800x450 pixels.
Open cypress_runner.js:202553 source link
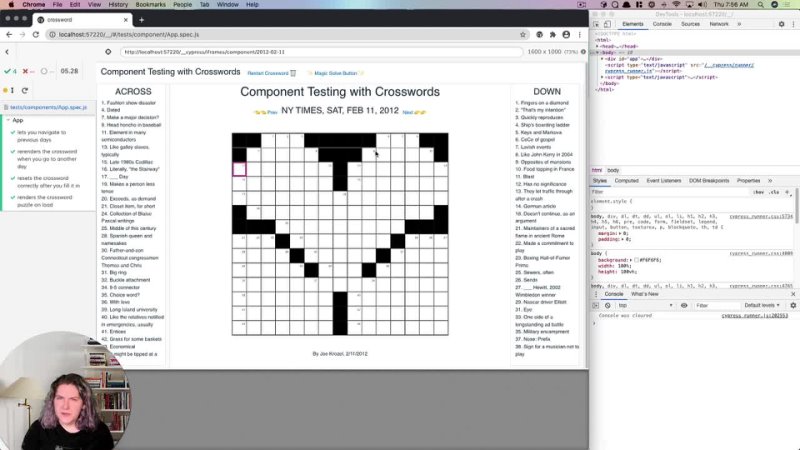point(755,316)
